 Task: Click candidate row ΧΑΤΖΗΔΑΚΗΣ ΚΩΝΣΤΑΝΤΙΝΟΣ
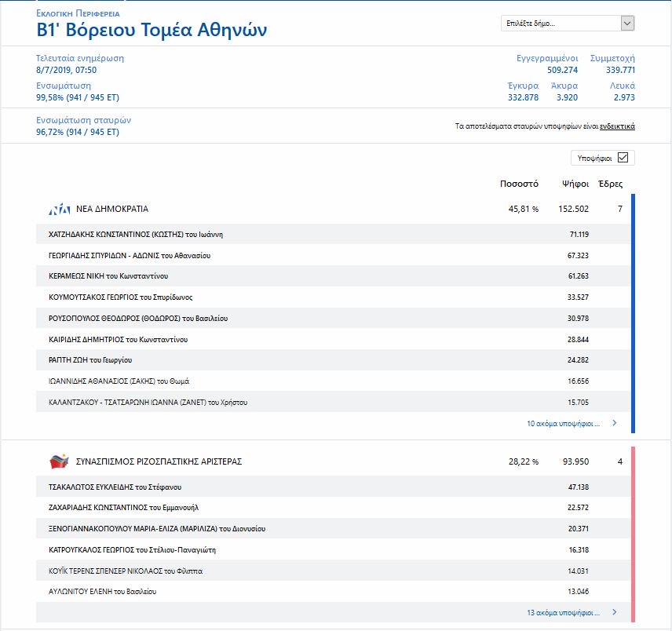pos(333,235)
